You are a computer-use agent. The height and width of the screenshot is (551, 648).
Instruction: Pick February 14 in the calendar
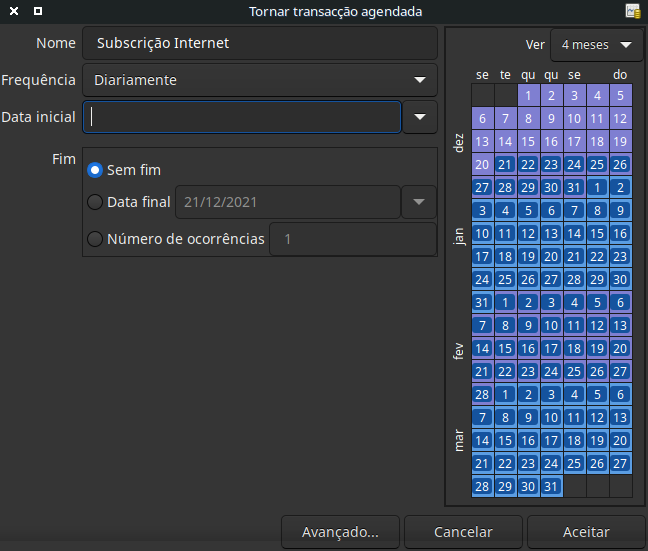[x=482, y=348]
